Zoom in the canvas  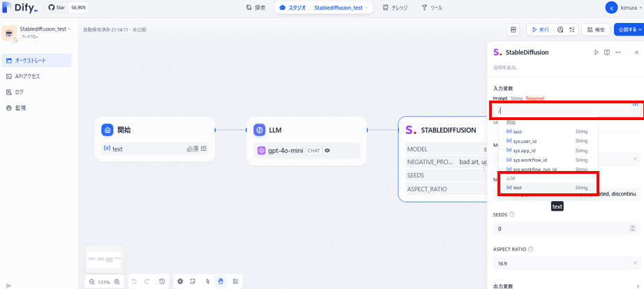click(117, 281)
